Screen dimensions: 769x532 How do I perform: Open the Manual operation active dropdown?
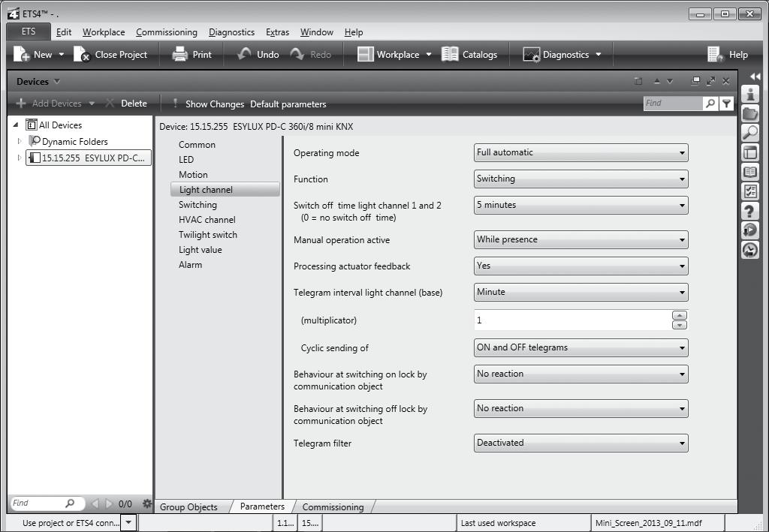click(x=581, y=239)
